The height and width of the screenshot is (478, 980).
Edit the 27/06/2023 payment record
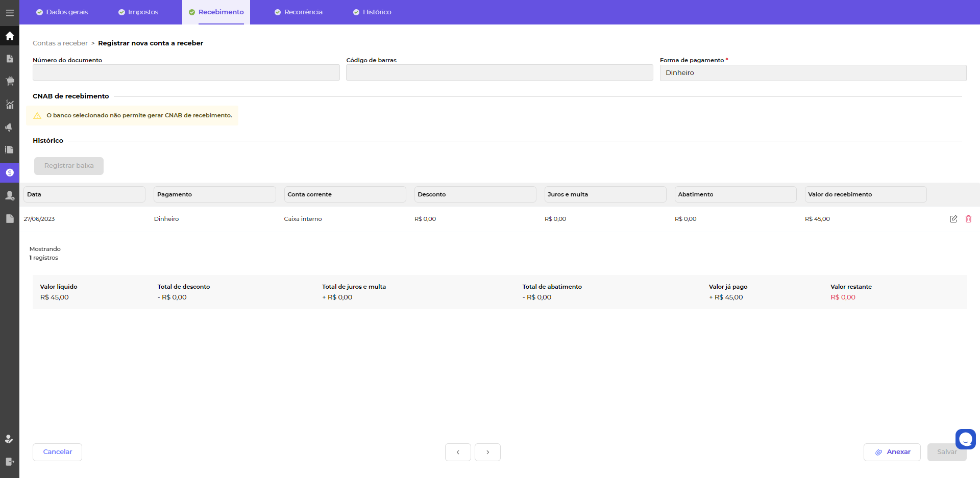click(953, 219)
